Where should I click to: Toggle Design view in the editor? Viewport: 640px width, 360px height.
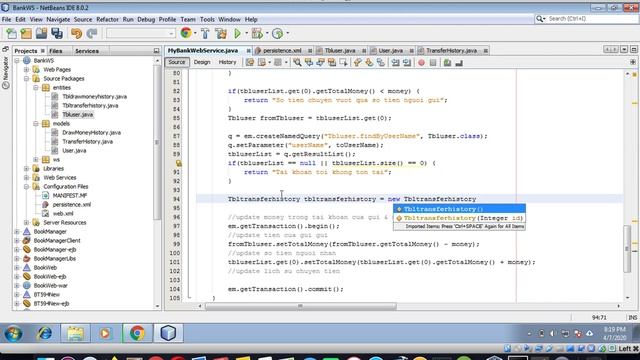tap(202, 62)
